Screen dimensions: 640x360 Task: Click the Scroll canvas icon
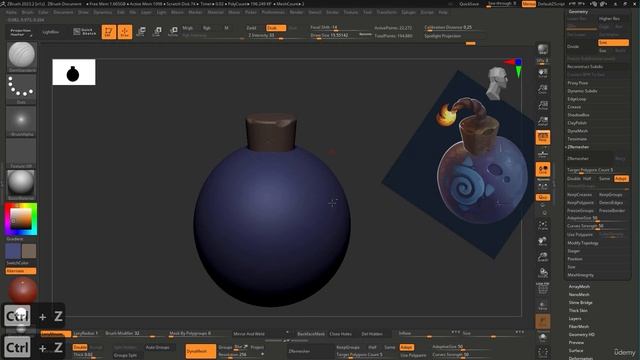(x=542, y=73)
